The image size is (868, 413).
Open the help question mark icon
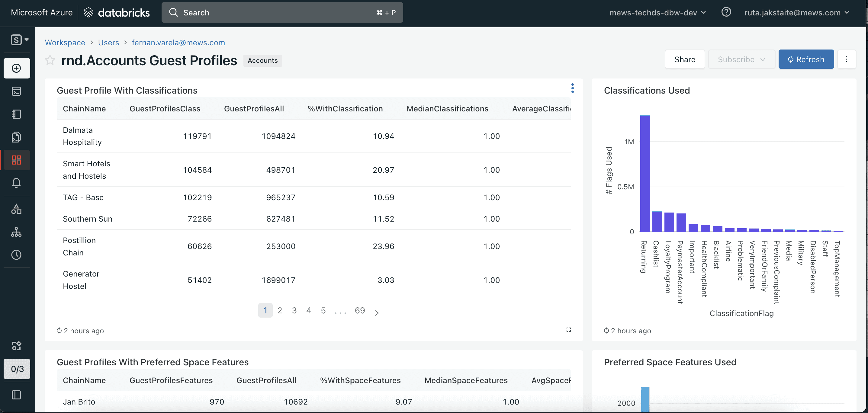(x=726, y=12)
